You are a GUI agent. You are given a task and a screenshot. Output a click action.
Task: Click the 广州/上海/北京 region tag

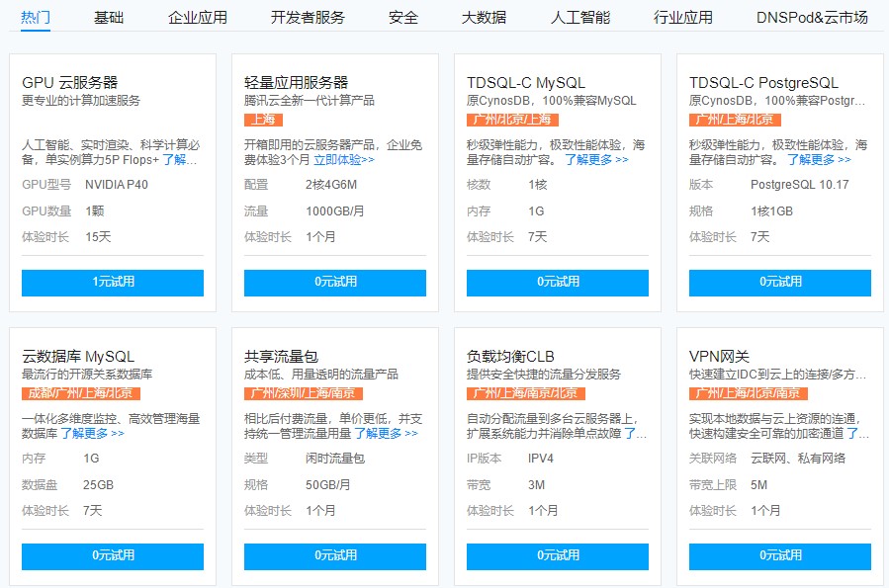point(735,120)
